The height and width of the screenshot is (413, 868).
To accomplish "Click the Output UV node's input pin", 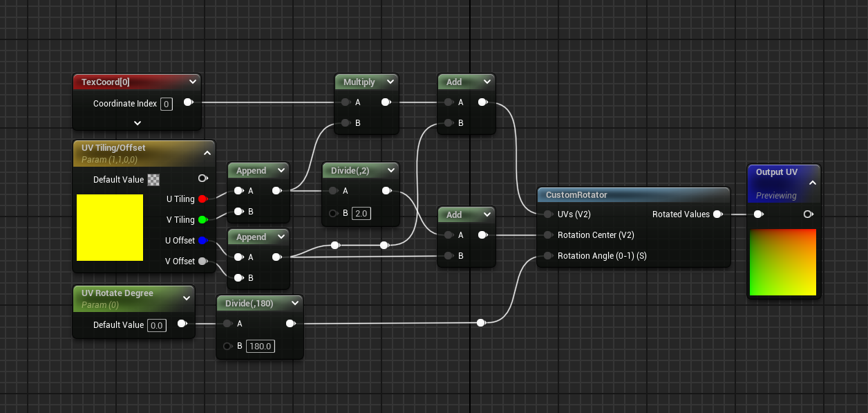I will 759,214.
